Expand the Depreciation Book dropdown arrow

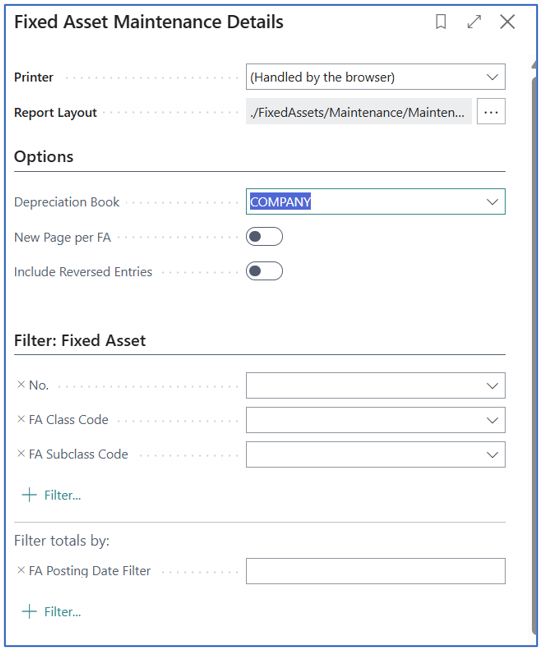point(492,202)
